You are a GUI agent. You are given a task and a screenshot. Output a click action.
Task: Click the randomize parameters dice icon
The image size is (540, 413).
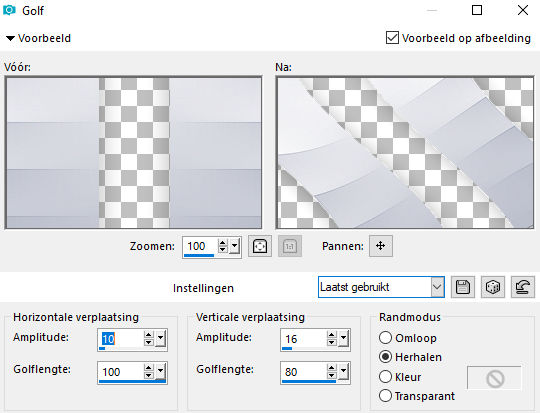tap(492, 287)
